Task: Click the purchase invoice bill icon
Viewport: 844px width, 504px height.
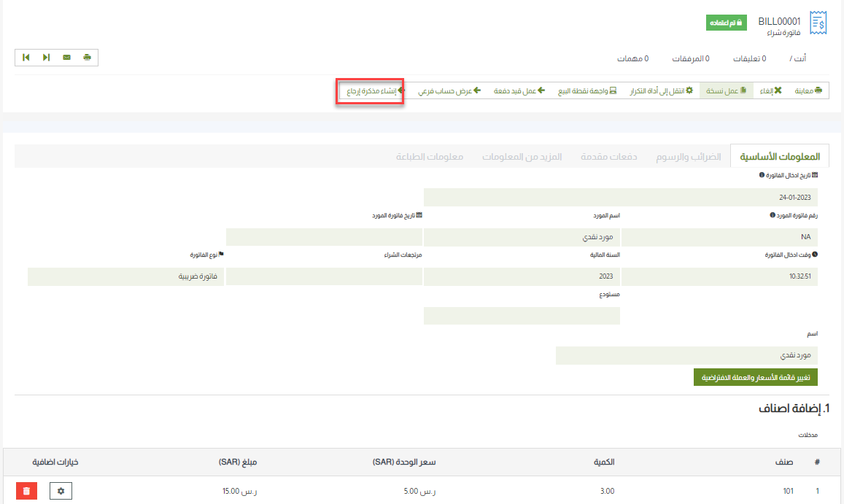Action: coord(818,24)
